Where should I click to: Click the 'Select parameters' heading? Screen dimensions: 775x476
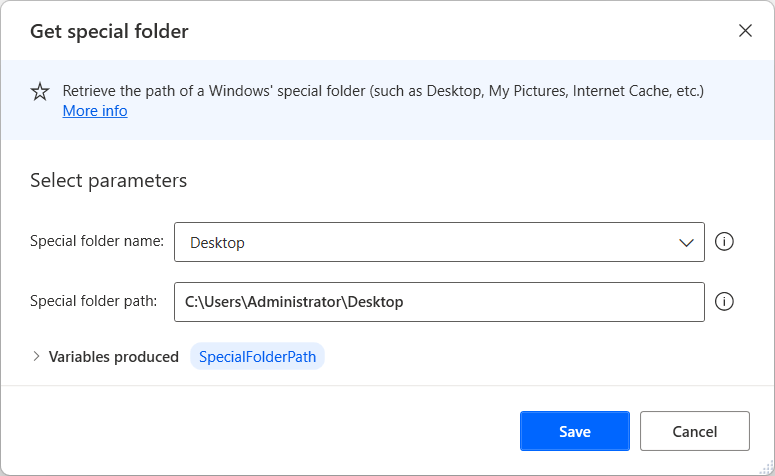pyautogui.click(x=108, y=181)
